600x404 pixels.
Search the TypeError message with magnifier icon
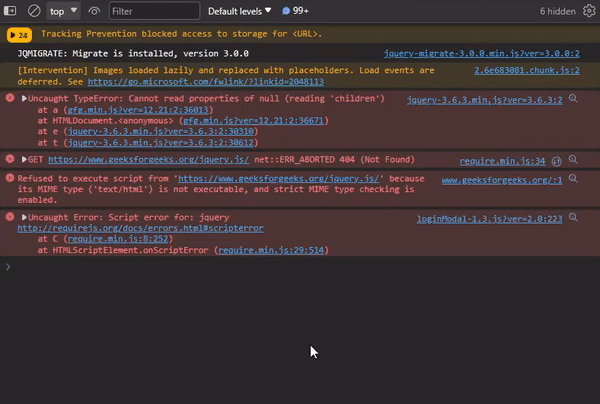(x=573, y=98)
